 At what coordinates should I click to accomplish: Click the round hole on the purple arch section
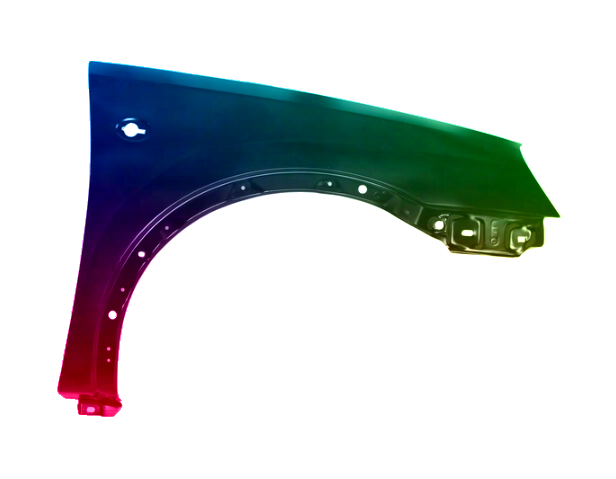[x=141, y=254]
